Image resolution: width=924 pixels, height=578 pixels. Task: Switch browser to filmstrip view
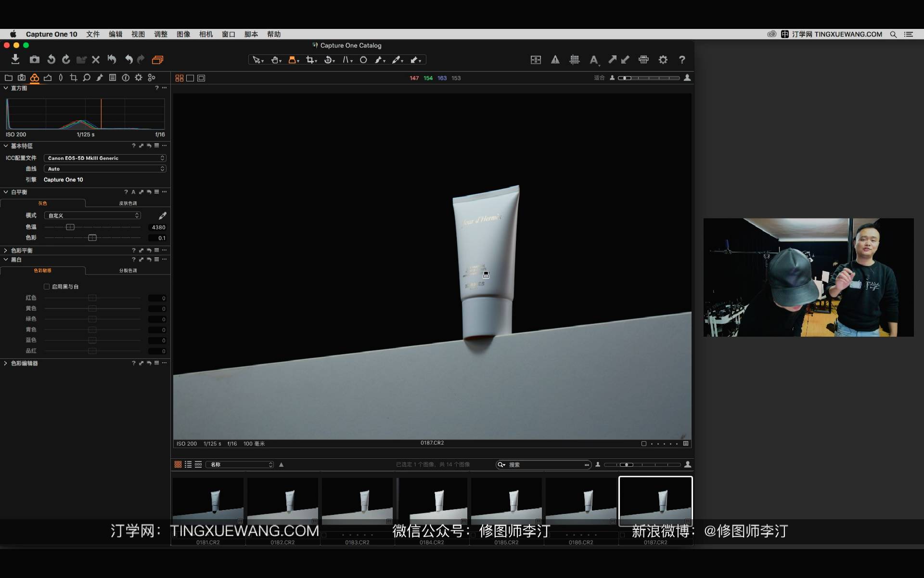click(x=198, y=464)
